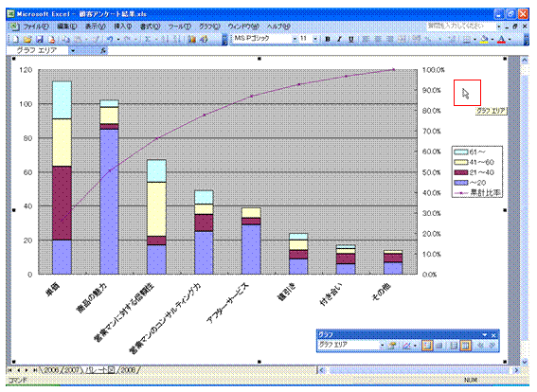The width and height of the screenshot is (537, 392).
Task: Click the Format Painter brush icon
Action: 97,39
